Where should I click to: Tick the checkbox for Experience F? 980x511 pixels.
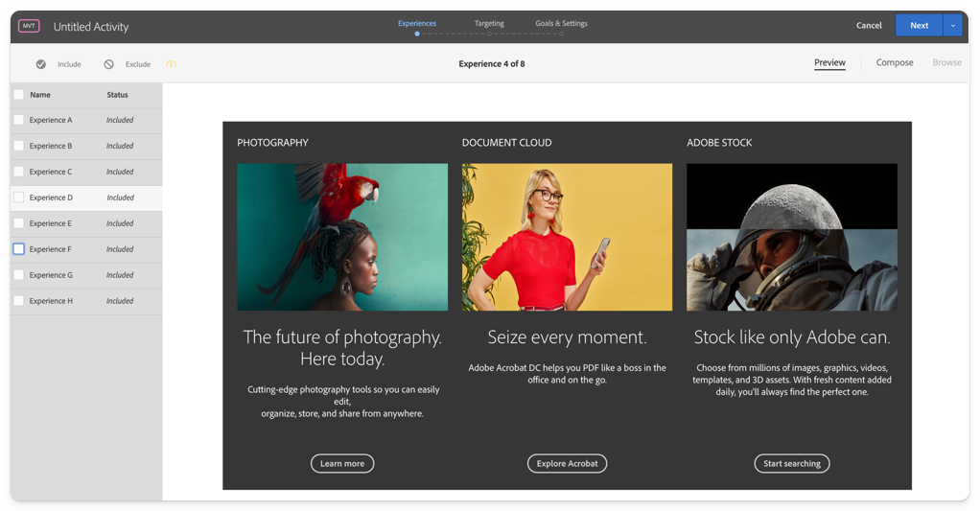pyautogui.click(x=18, y=249)
